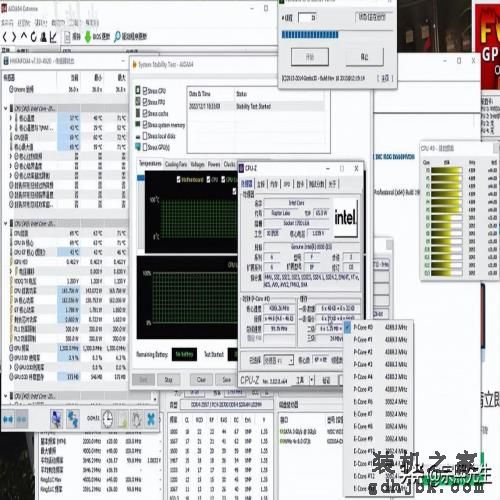Screen dimensions: 500x500
Task: Open the AIDA64 report page icon
Action: pyautogui.click(x=67, y=37)
